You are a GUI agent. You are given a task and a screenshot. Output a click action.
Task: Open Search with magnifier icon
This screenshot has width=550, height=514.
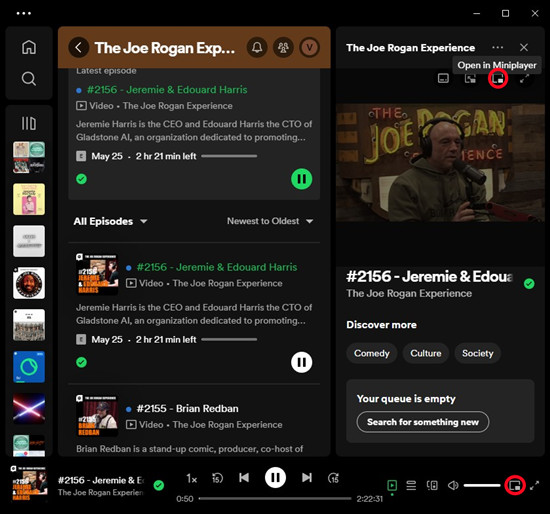pyautogui.click(x=29, y=79)
